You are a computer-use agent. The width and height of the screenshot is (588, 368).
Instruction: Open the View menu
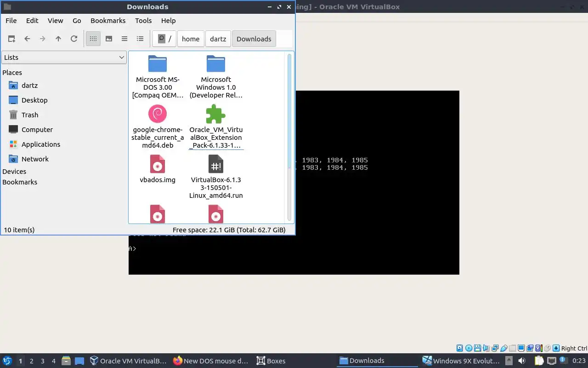(x=56, y=21)
